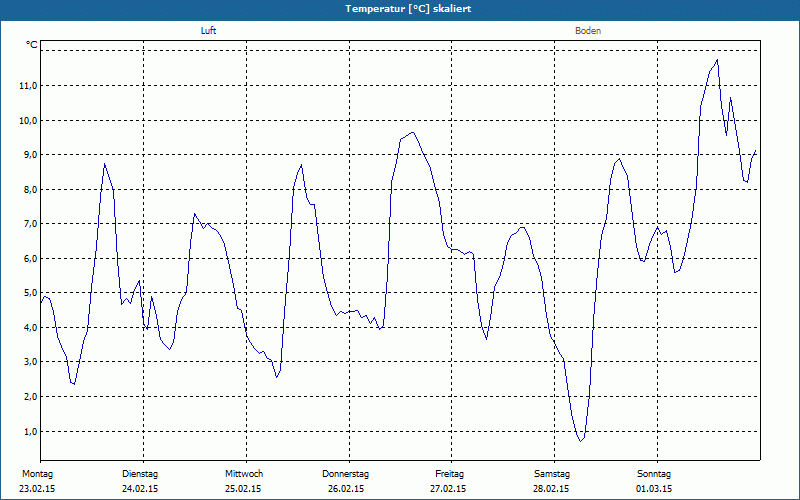Click the 6,0 y-axis value
The image size is (800, 500).
click(29, 259)
